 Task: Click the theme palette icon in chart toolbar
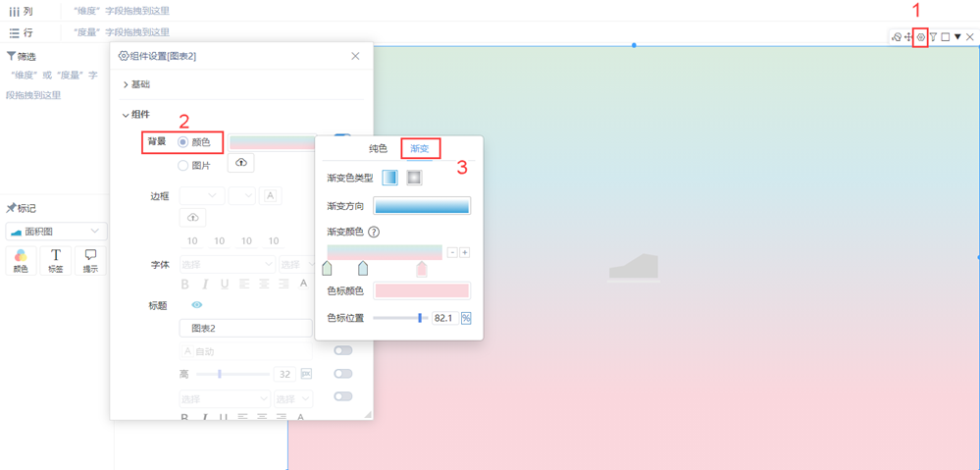pos(897,37)
